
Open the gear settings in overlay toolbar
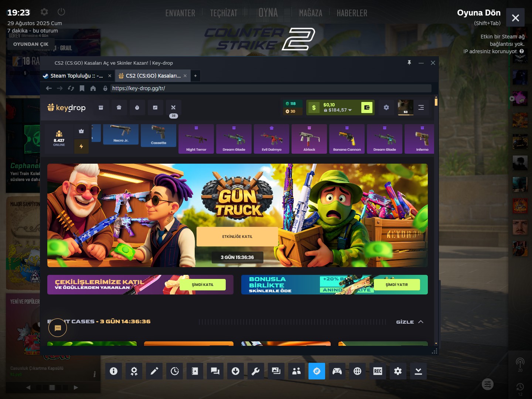click(x=398, y=371)
